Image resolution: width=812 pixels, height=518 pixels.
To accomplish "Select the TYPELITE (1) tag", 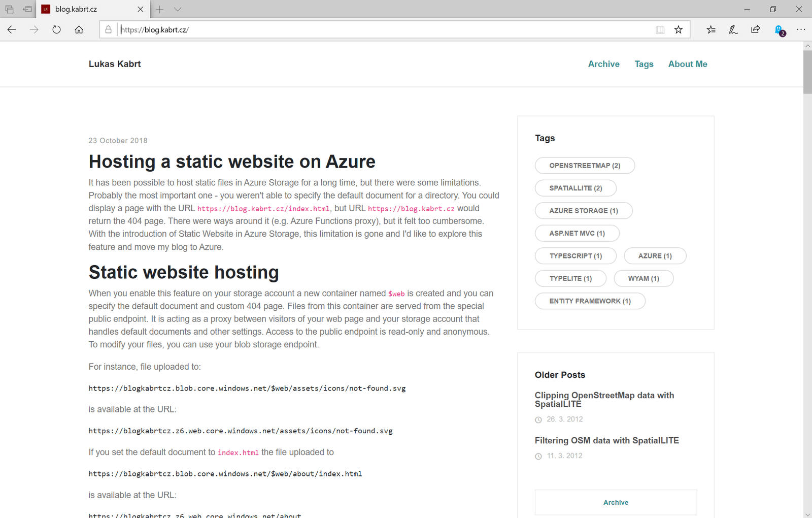I will click(x=570, y=278).
